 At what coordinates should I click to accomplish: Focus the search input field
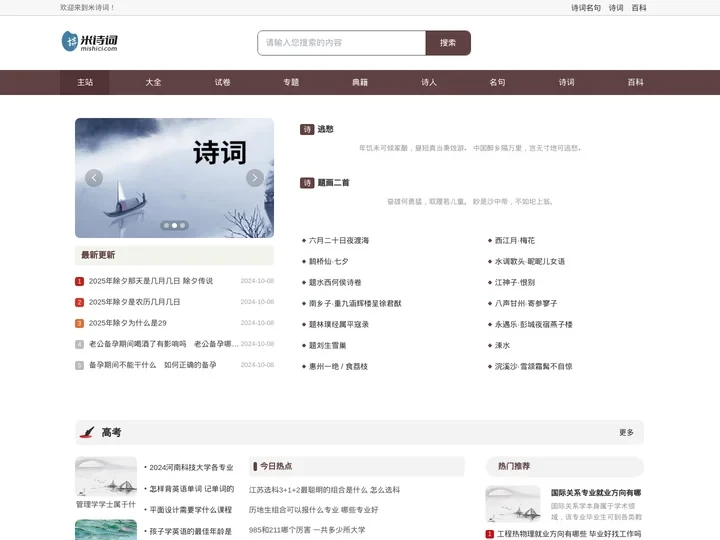342,43
